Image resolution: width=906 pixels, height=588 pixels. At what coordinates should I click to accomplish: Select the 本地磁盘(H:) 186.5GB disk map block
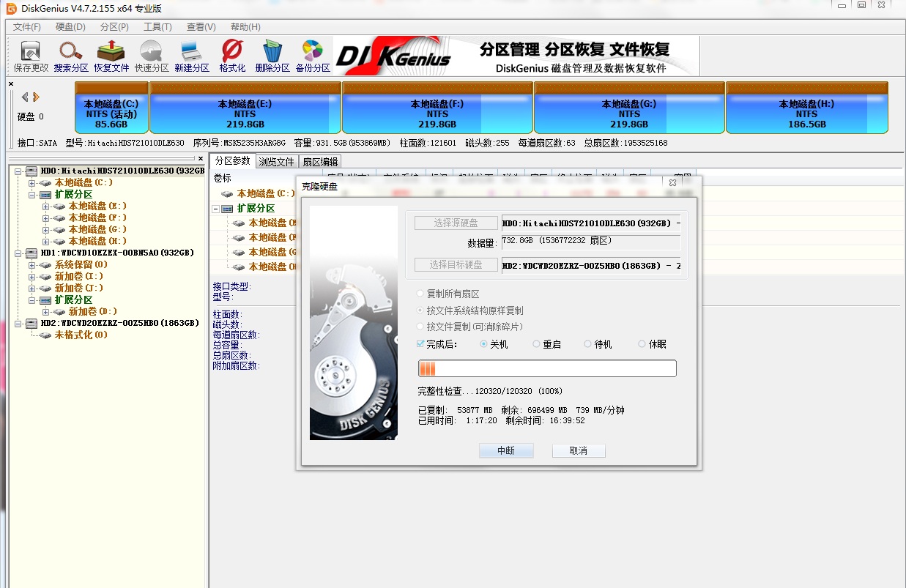[806, 107]
